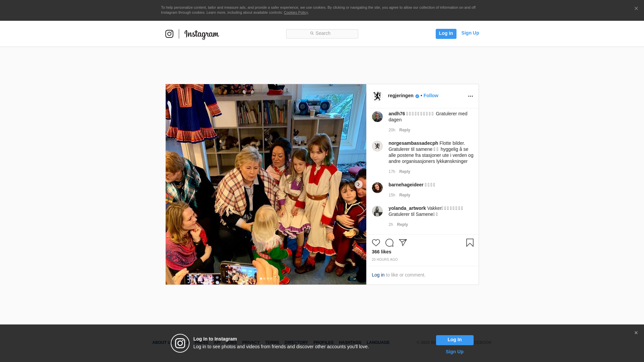Open PROFILES footer link
The image size is (644, 362).
[323, 343]
